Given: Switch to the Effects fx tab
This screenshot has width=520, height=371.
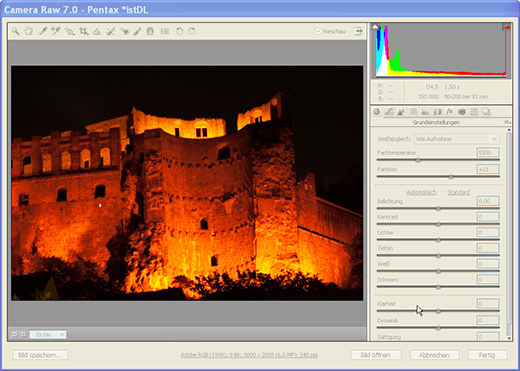Looking at the screenshot, I should (x=449, y=112).
